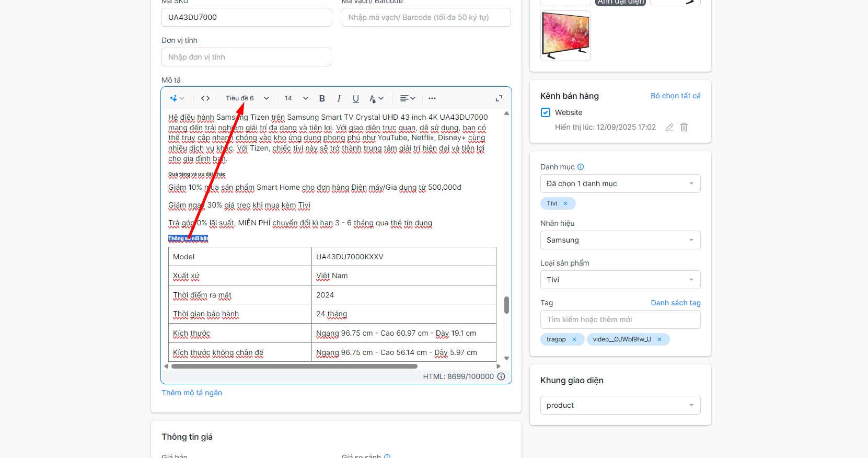
Task: Click the editor vertical scrollbar thumb
Action: [506, 305]
